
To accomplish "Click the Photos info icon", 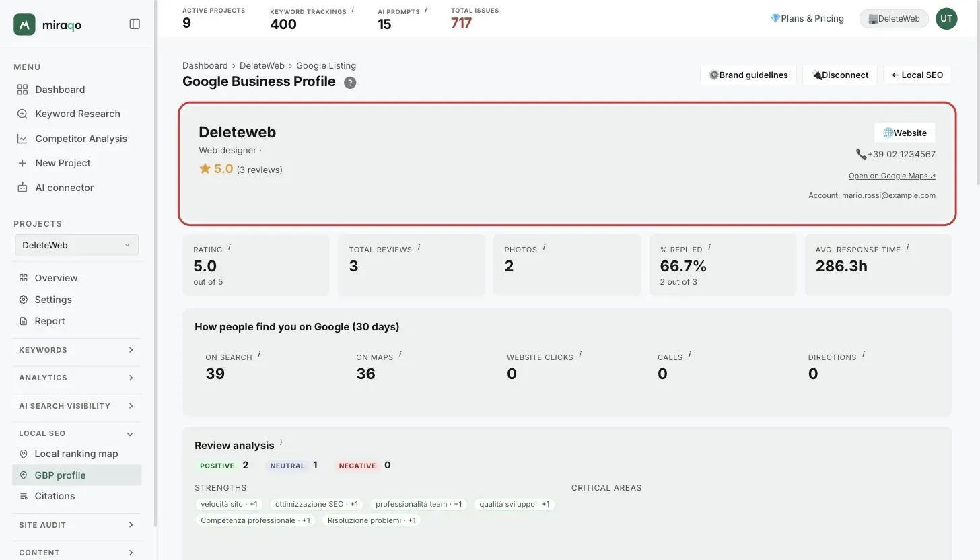I will pyautogui.click(x=544, y=247).
